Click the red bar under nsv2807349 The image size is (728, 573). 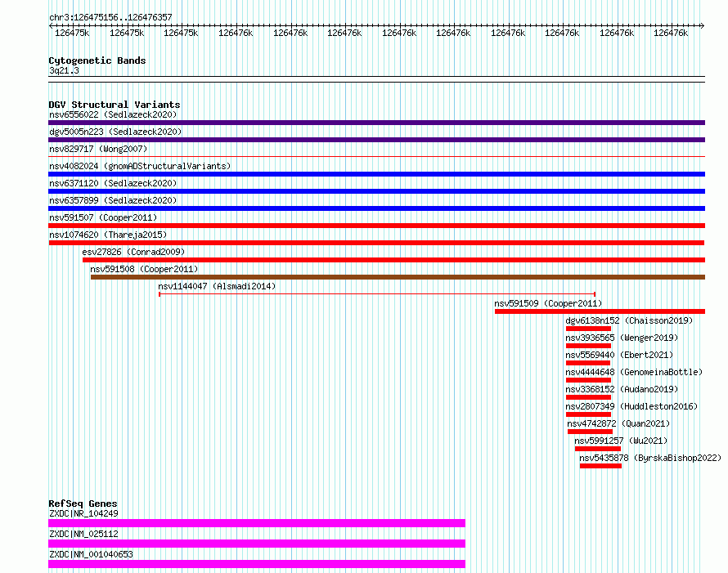[x=588, y=414]
